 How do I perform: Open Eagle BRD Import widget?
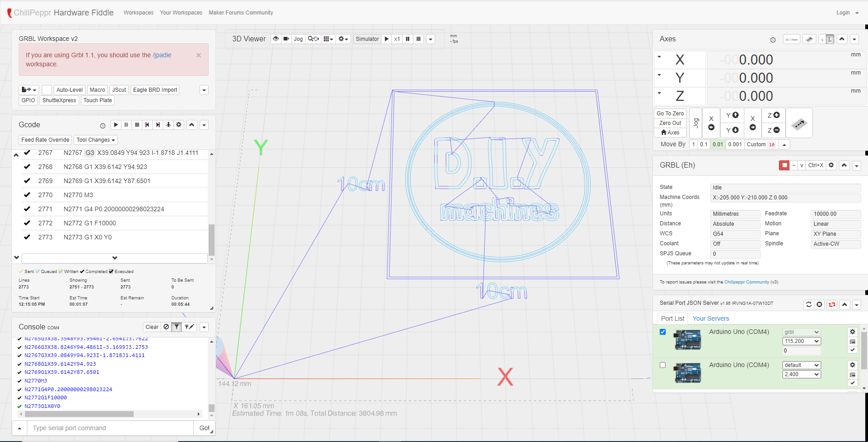coord(155,90)
